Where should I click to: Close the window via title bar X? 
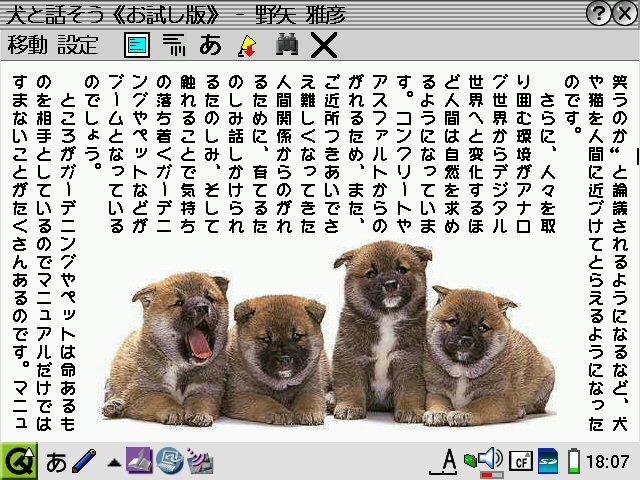(x=625, y=13)
